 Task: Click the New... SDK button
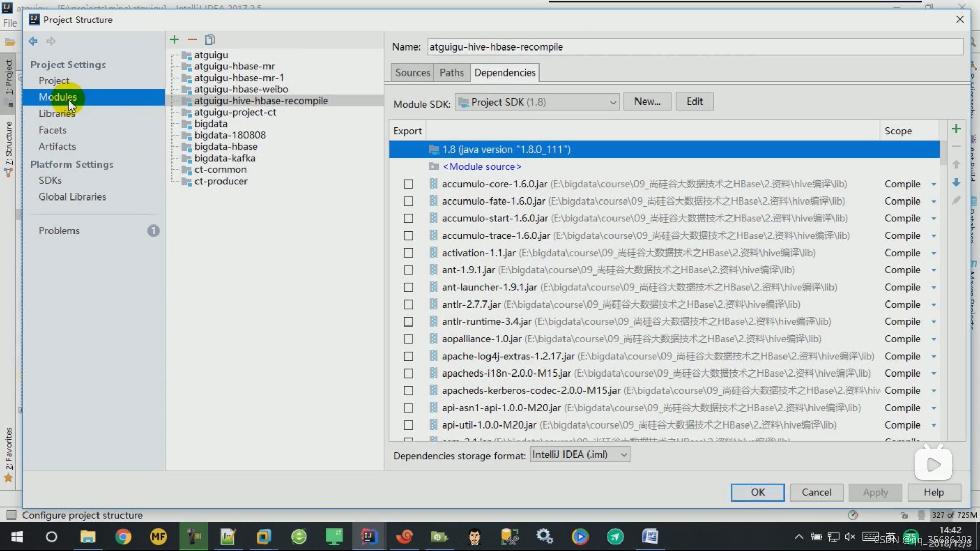647,102
